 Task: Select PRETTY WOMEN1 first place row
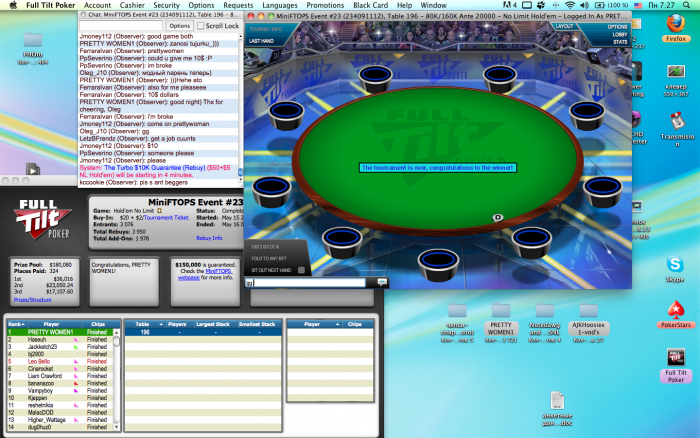(60, 332)
